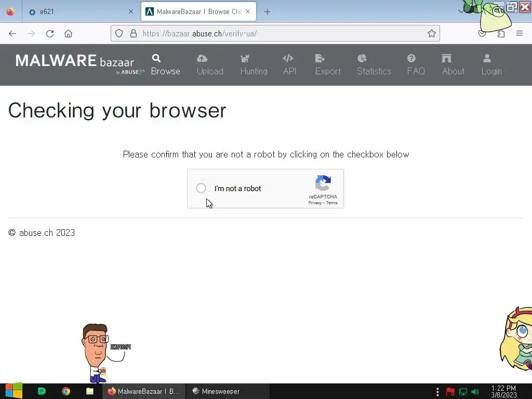532x399 pixels.
Task: Switch to the Minesweeper taskbar window
Action: [228, 391]
